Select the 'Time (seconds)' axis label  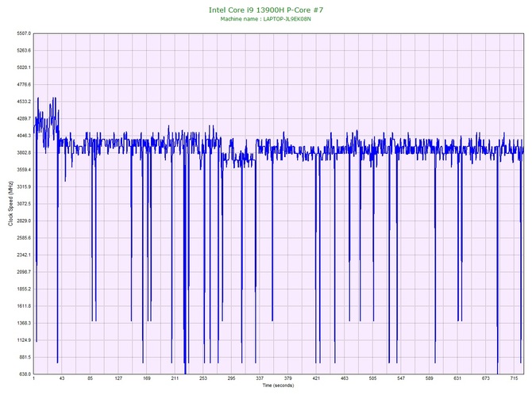coord(278,386)
